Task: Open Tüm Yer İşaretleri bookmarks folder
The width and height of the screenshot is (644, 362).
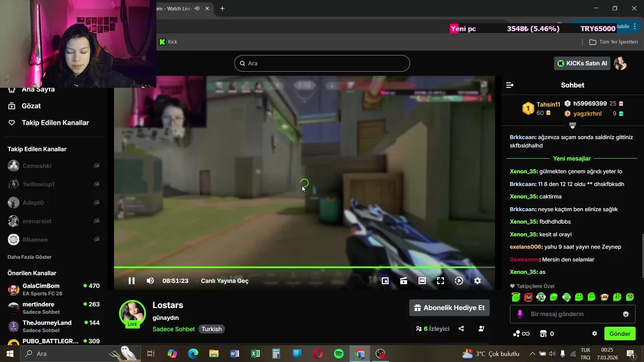Action: click(613, 42)
